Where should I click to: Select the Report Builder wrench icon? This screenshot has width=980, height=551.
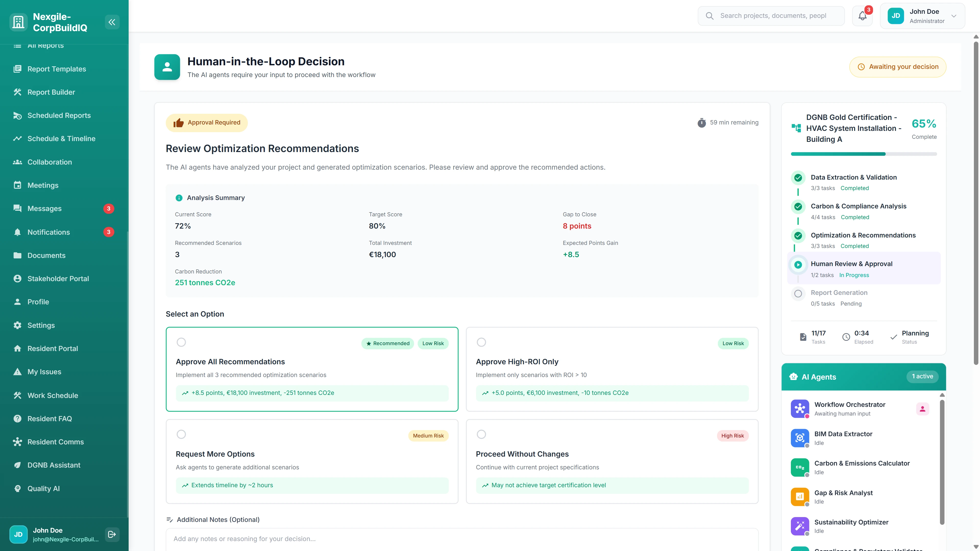tap(18, 92)
